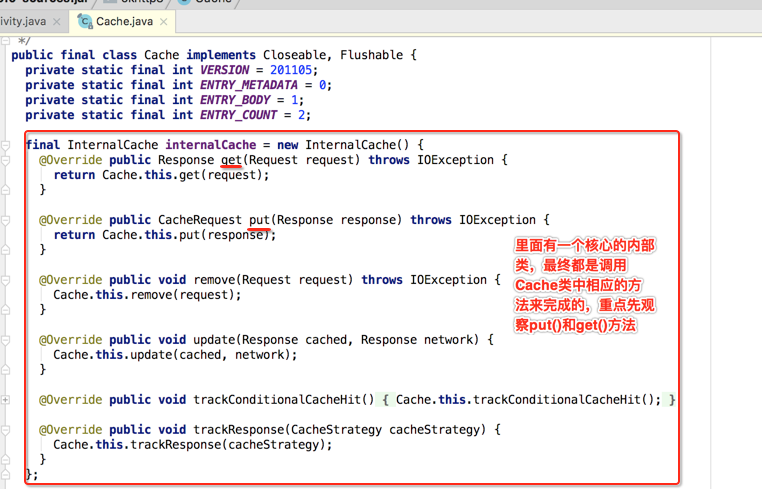The width and height of the screenshot is (762, 489).
Task: Click the ENTRY_METADATA constant name
Action: coord(249,85)
